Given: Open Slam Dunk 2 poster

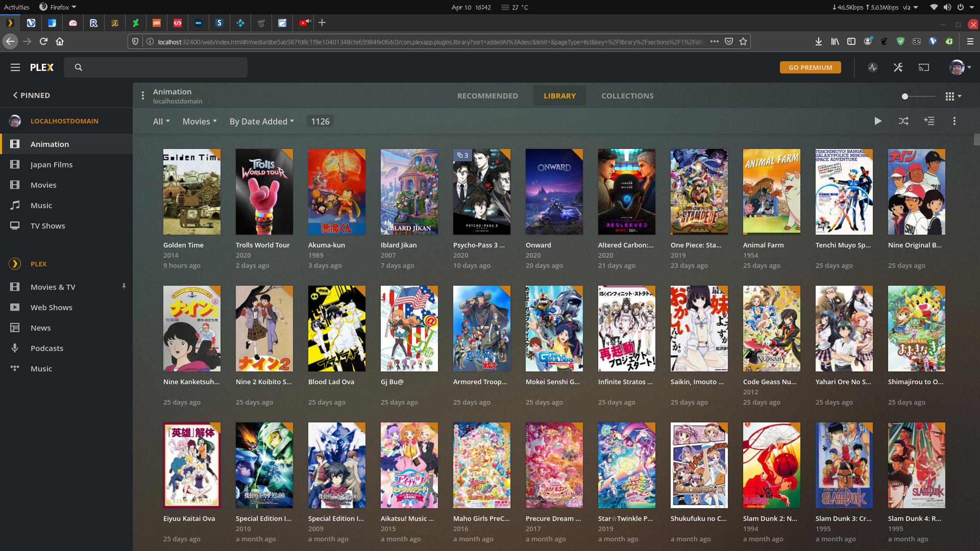Looking at the screenshot, I should (772, 465).
